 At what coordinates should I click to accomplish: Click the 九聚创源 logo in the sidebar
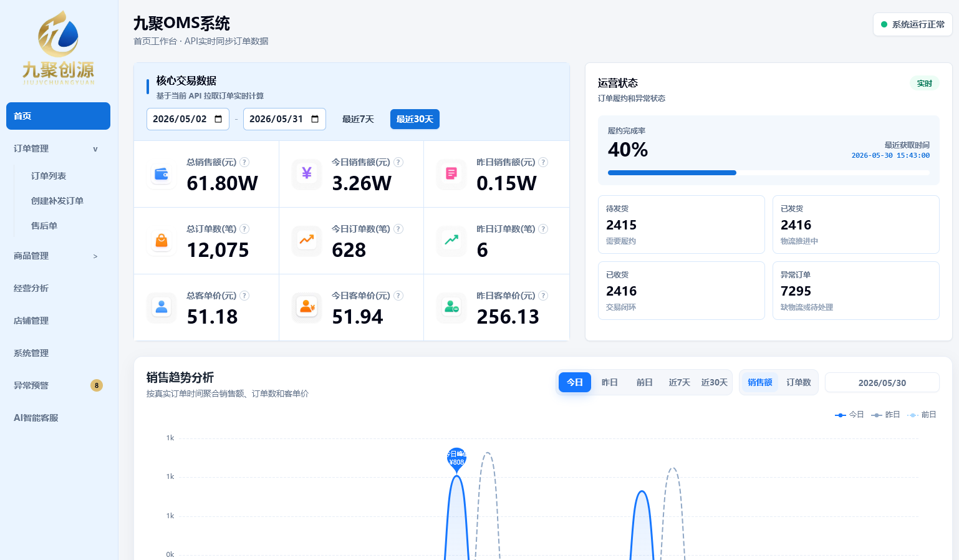(59, 48)
